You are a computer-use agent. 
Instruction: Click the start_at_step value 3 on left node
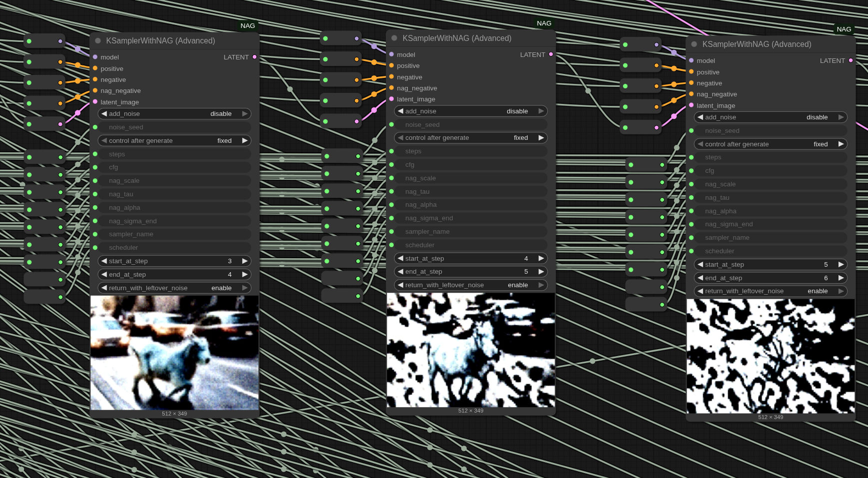[x=230, y=261]
